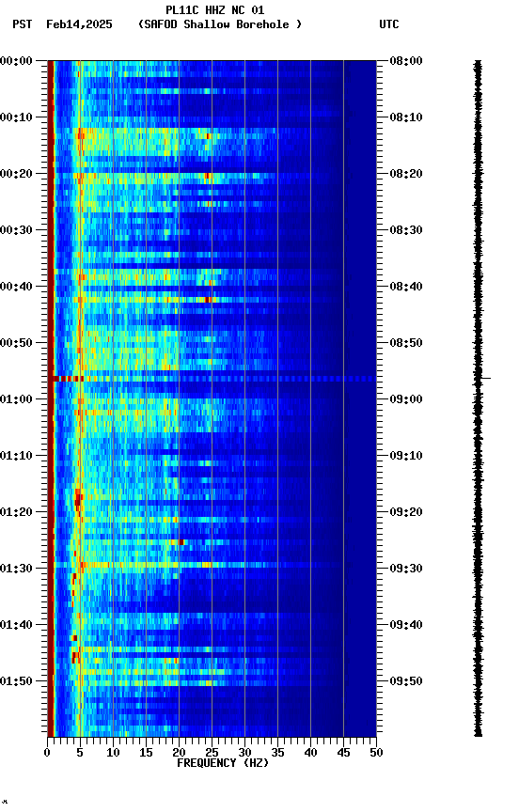This screenshot has height=812, width=519.
Task: Click the red hotspot near 20 Hz at 01:25
Action: point(181,542)
